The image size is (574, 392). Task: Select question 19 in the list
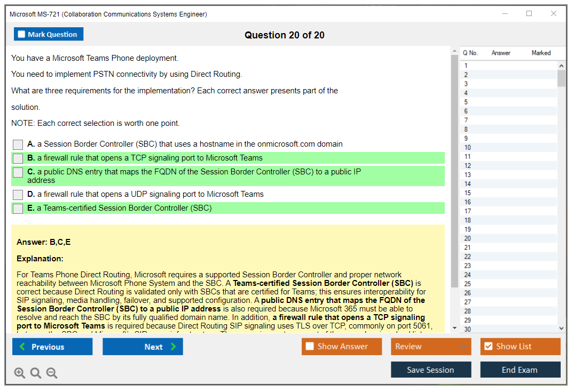tap(509, 229)
